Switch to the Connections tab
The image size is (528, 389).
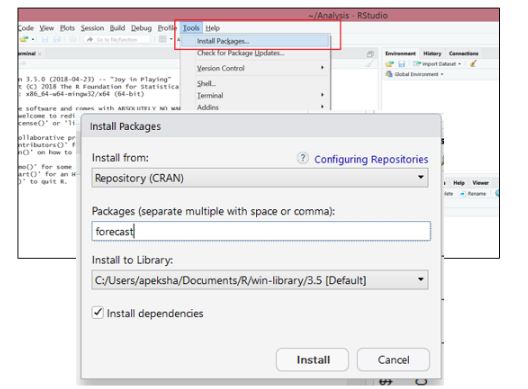point(463,54)
